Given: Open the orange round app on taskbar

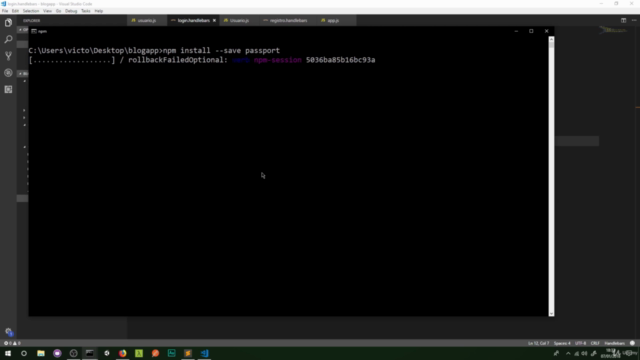Looking at the screenshot, I should pos(155,353).
